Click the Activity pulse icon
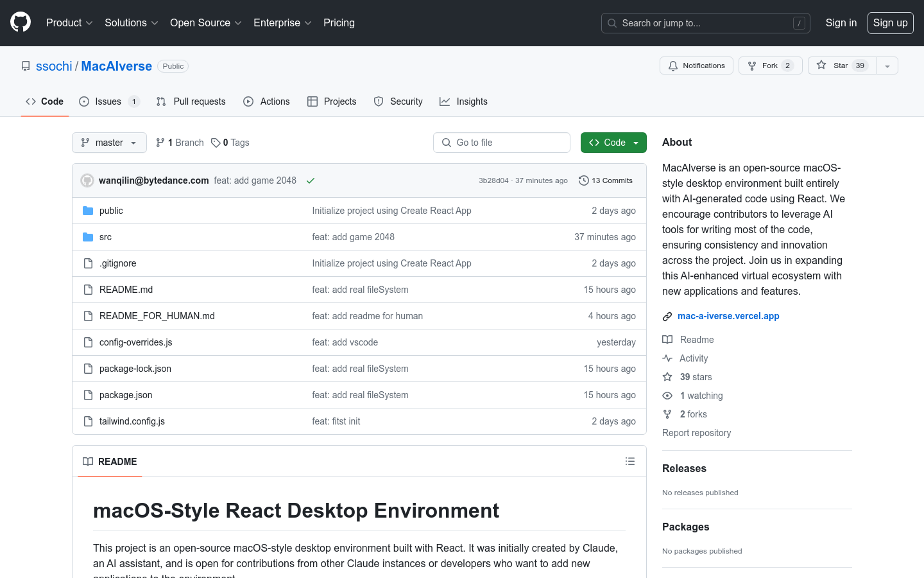 [x=667, y=358]
